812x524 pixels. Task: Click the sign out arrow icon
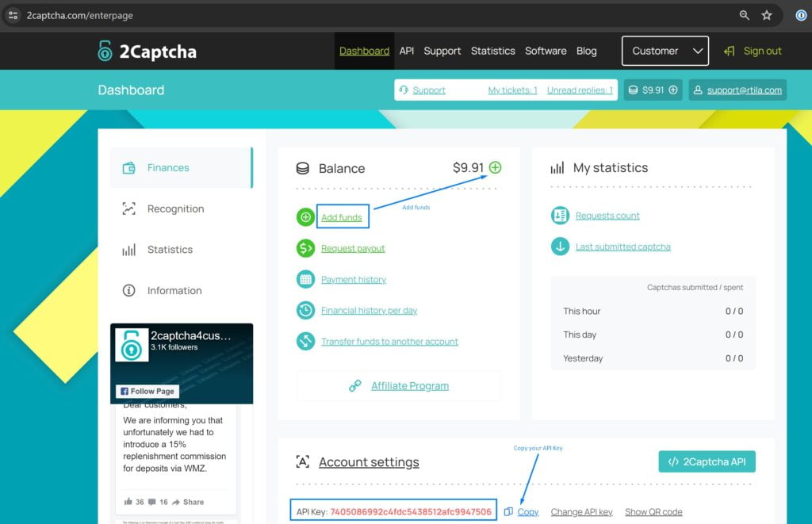pyautogui.click(x=730, y=51)
